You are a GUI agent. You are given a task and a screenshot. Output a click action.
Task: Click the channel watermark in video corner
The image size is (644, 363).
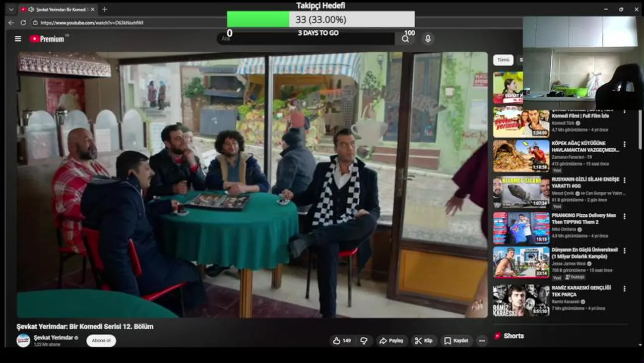pyautogui.click(x=477, y=305)
